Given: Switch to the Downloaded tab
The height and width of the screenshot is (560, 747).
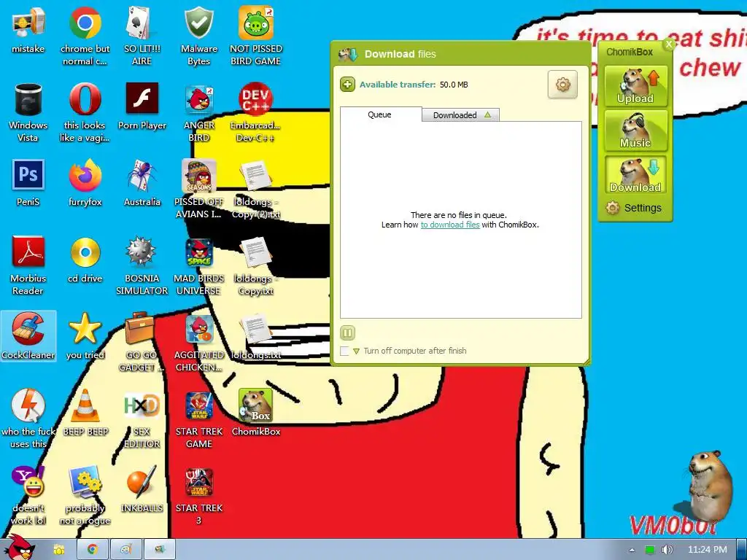Looking at the screenshot, I should [460, 114].
